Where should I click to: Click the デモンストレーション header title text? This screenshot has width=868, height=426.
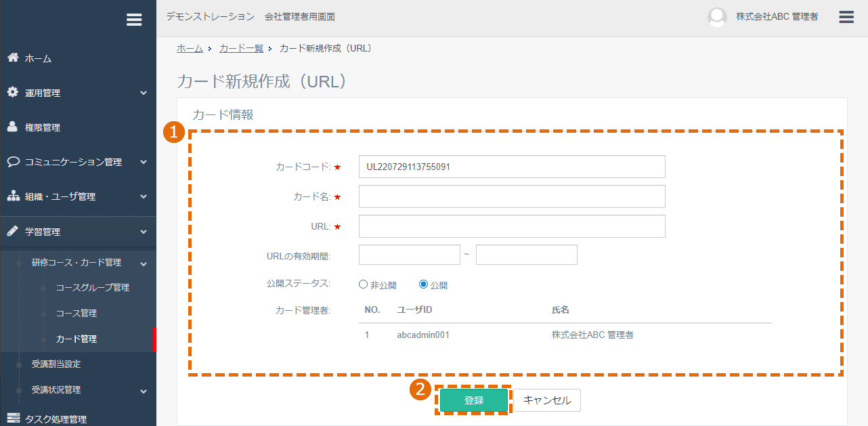pyautogui.click(x=211, y=16)
